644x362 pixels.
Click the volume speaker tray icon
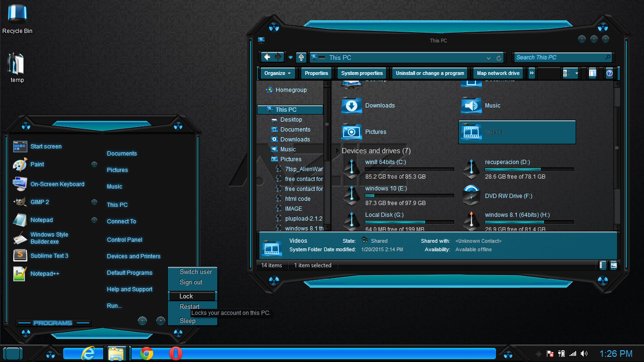(585, 354)
